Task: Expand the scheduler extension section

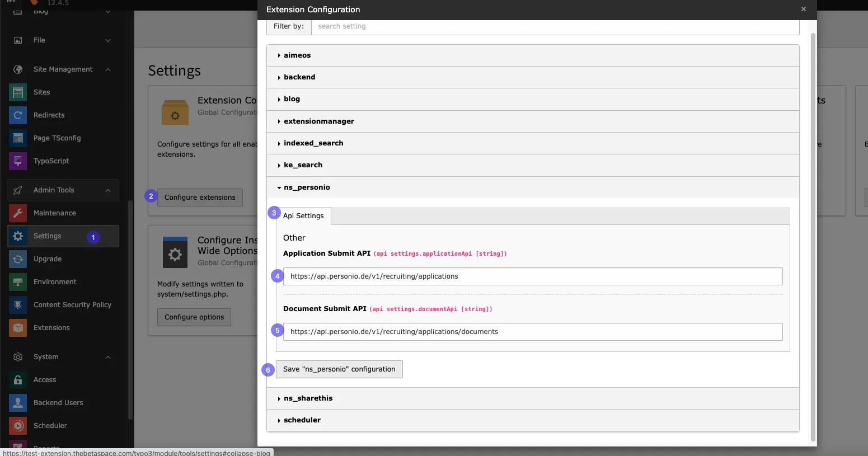Action: [533, 420]
